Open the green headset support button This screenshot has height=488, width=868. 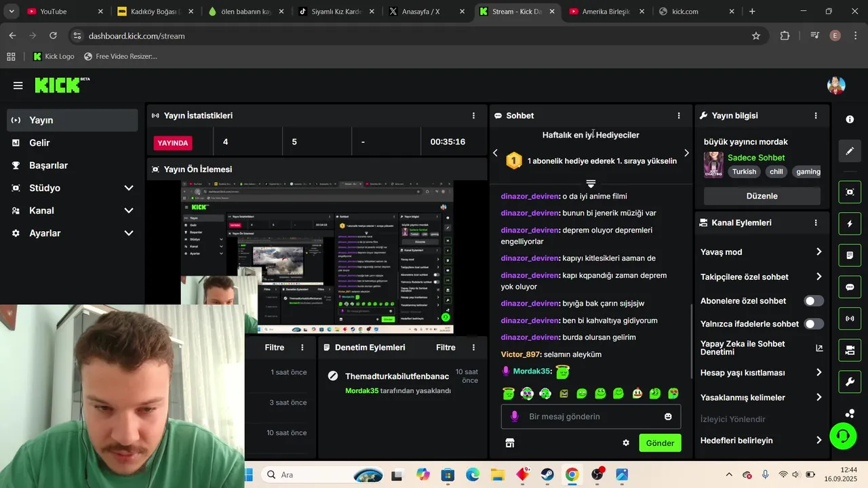[843, 435]
